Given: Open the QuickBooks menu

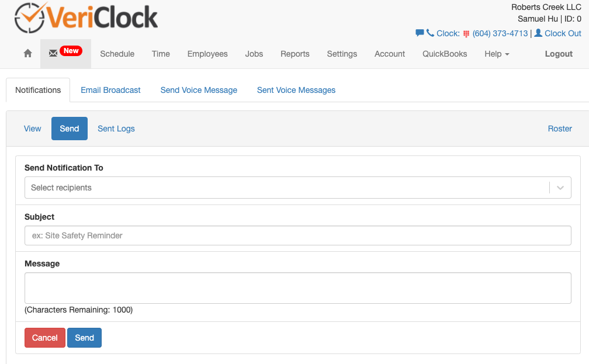Looking at the screenshot, I should [x=444, y=54].
